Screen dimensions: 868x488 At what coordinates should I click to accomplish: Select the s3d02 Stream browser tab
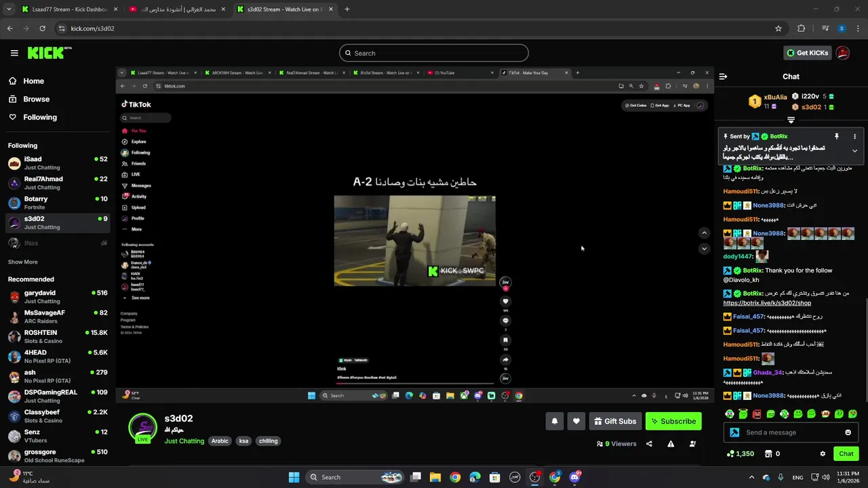[284, 9]
